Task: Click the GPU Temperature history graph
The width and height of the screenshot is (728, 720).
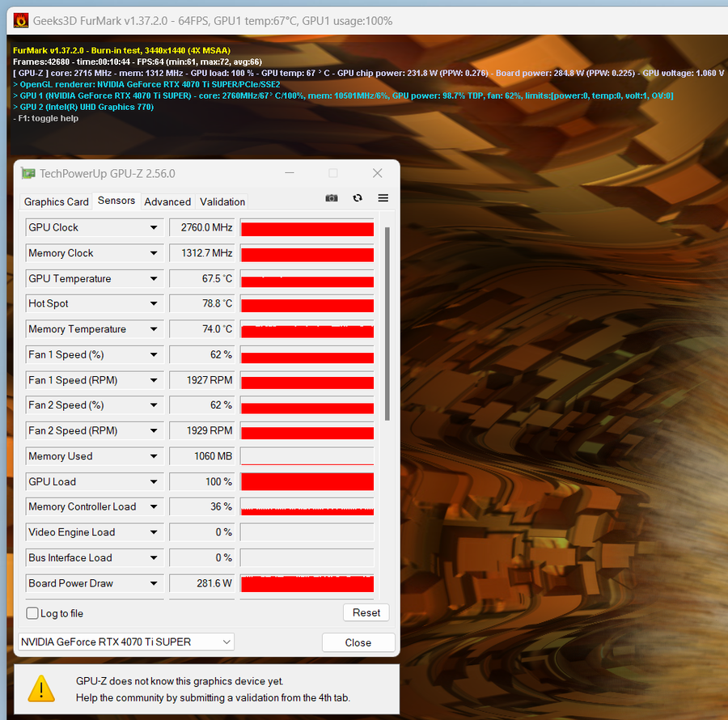Action: (307, 278)
